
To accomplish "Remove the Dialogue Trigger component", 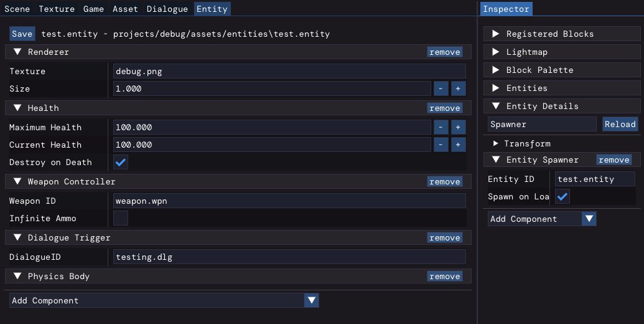I will (445, 237).
